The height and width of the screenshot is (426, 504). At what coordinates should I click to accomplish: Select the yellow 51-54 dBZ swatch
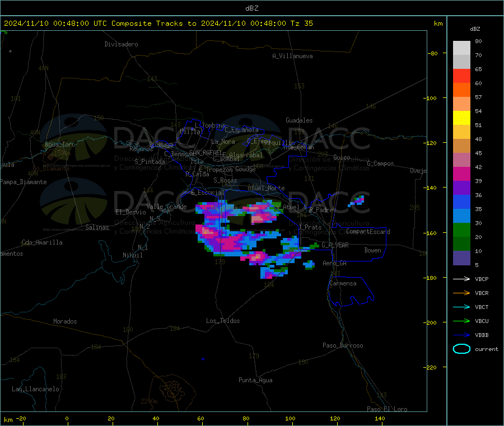461,118
